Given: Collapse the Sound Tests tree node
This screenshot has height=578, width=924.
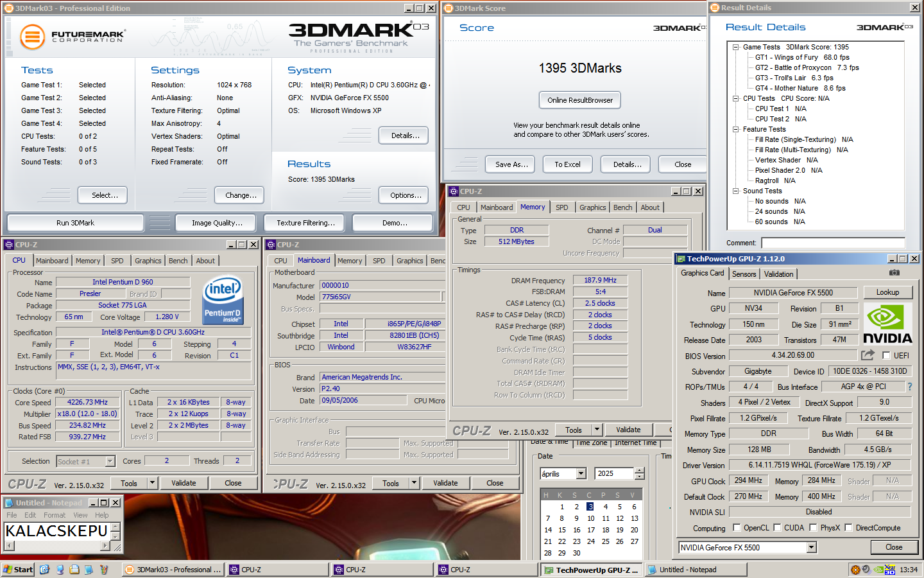Looking at the screenshot, I should click(735, 191).
